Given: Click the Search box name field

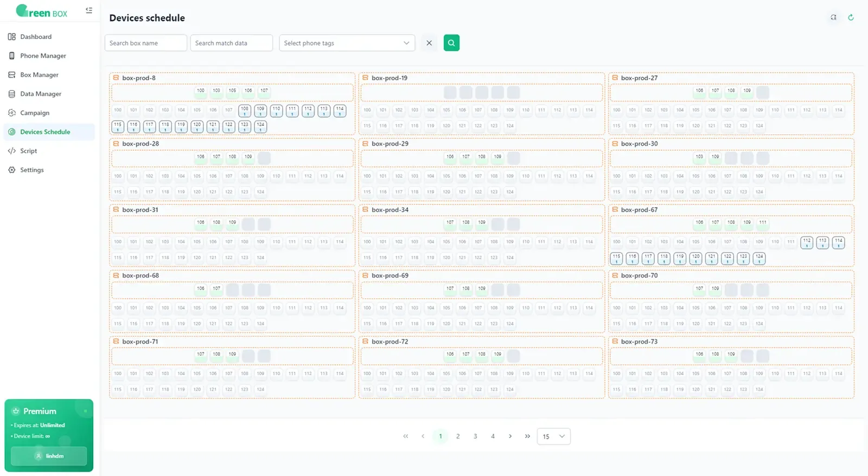Looking at the screenshot, I should click(x=146, y=43).
